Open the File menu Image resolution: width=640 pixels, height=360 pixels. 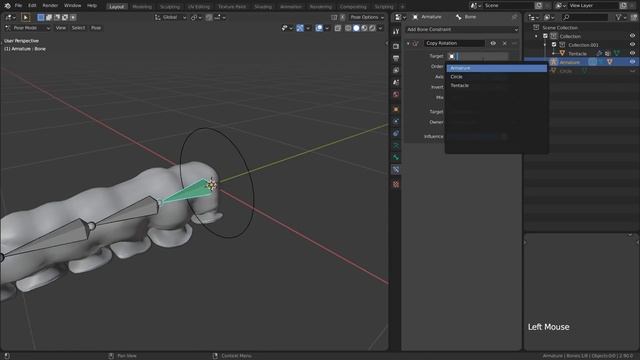click(x=18, y=6)
